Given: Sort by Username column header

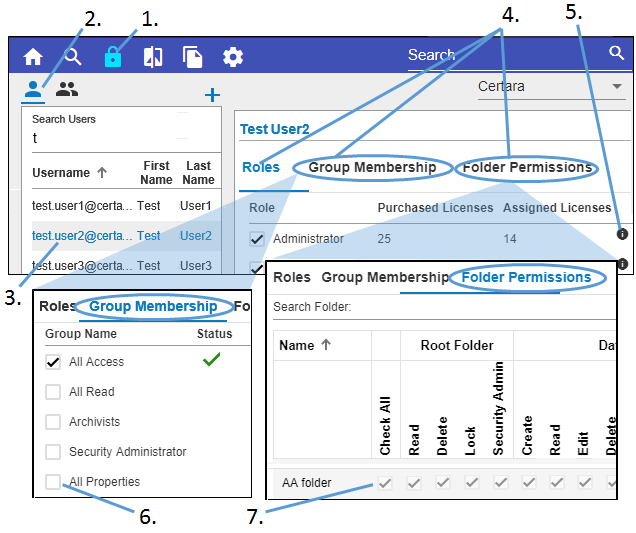Looking at the screenshot, I should (x=69, y=173).
